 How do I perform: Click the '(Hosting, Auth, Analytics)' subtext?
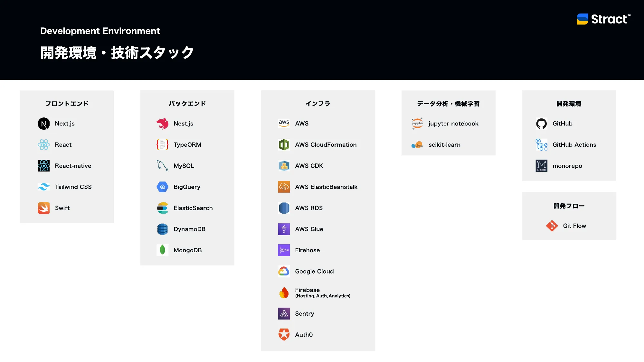pyautogui.click(x=323, y=296)
